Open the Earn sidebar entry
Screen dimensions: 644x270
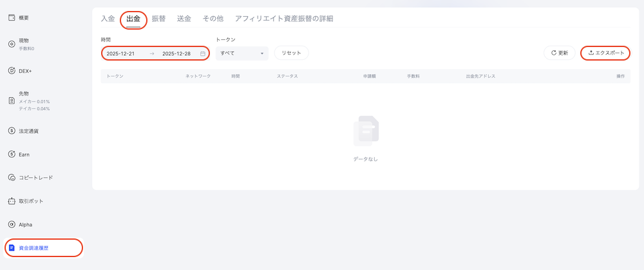pos(24,155)
